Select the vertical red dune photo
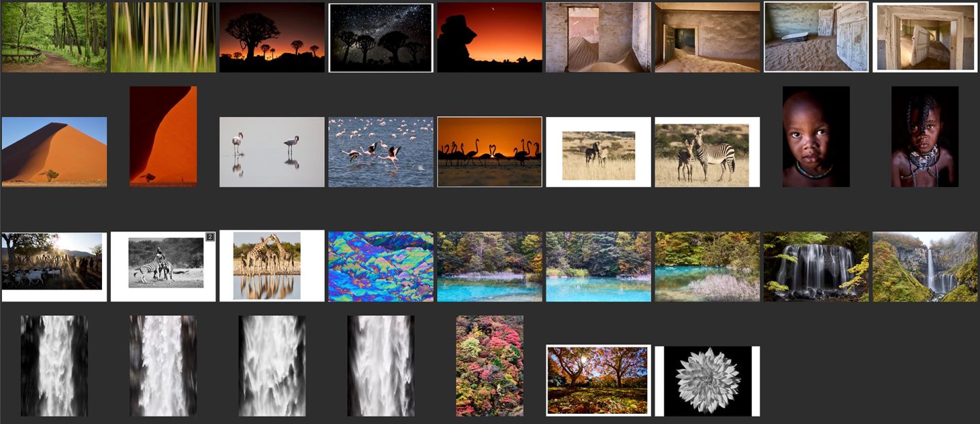The image size is (980, 424). tap(163, 136)
